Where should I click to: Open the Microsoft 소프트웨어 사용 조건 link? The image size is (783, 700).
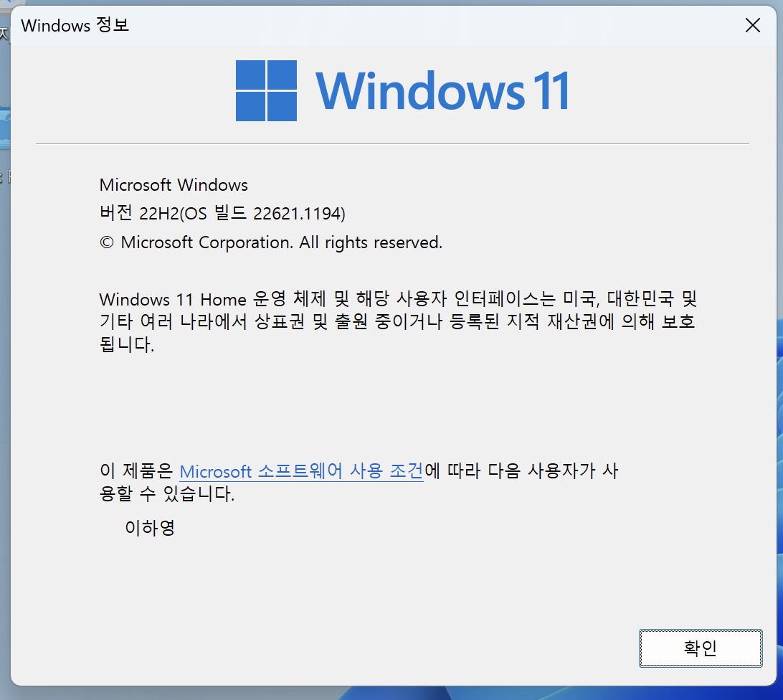[301, 471]
